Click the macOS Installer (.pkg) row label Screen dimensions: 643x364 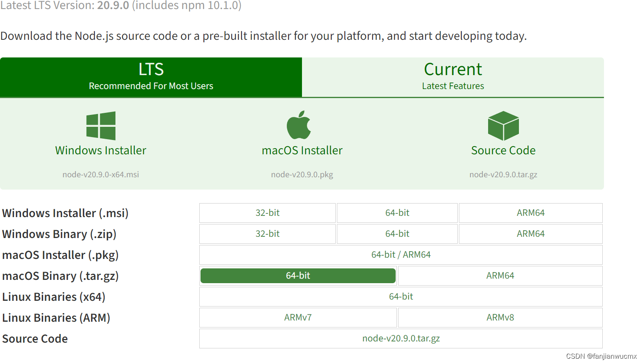pos(60,255)
